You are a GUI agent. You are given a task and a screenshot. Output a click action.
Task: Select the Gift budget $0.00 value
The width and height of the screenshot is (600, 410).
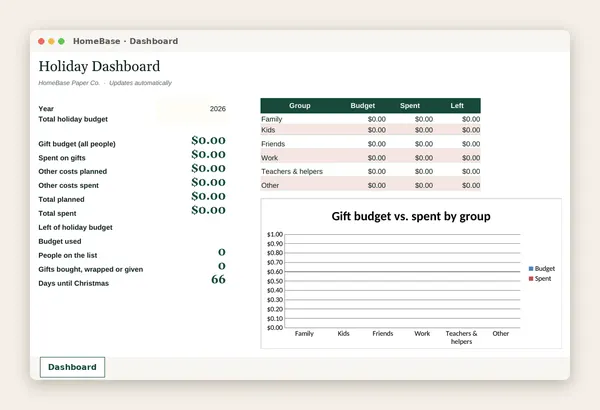click(x=209, y=140)
